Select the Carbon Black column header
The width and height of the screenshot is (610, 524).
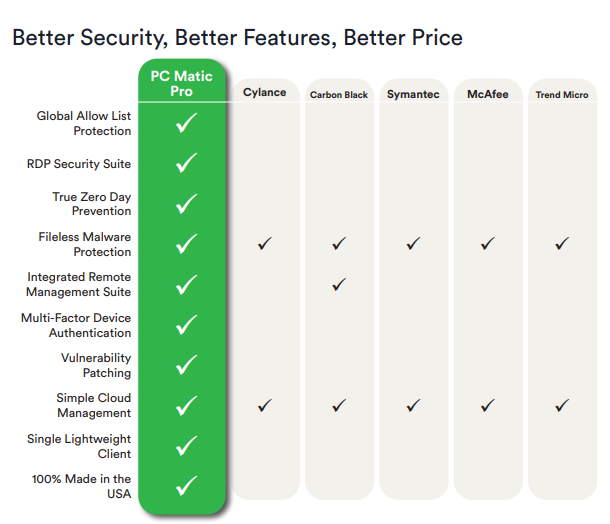(x=339, y=95)
